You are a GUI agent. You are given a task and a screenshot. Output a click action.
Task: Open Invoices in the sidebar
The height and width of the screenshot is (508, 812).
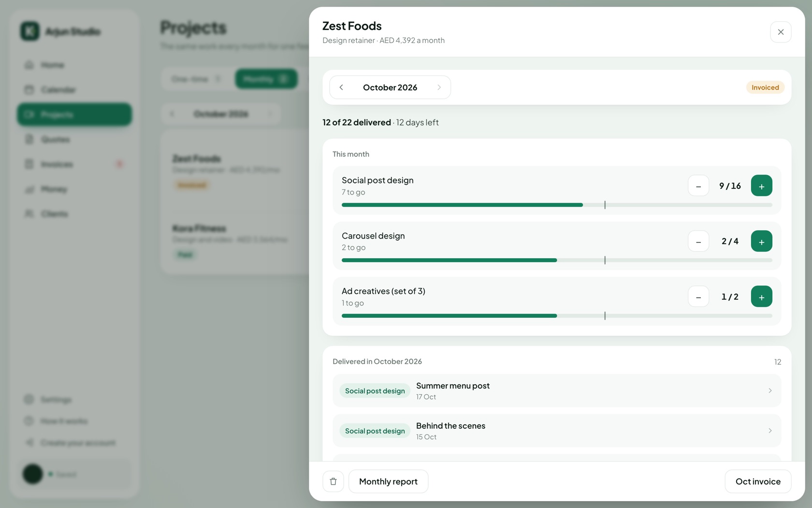pyautogui.click(x=74, y=164)
